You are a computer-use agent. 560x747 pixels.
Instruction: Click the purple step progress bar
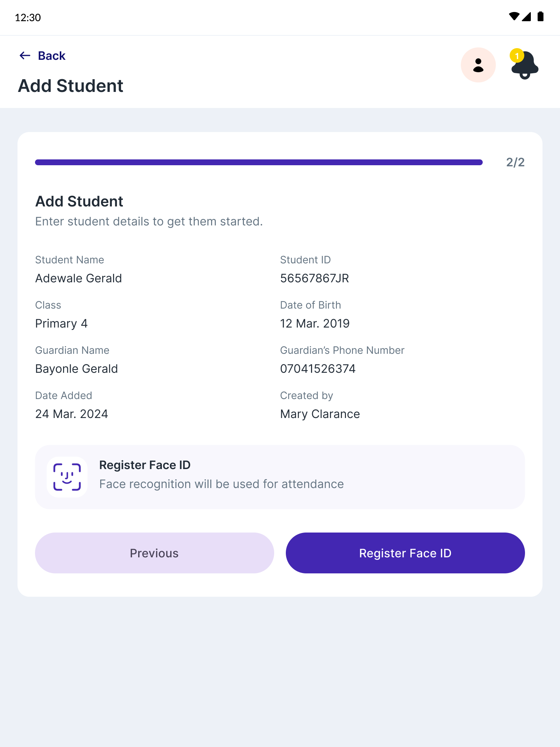point(259,162)
